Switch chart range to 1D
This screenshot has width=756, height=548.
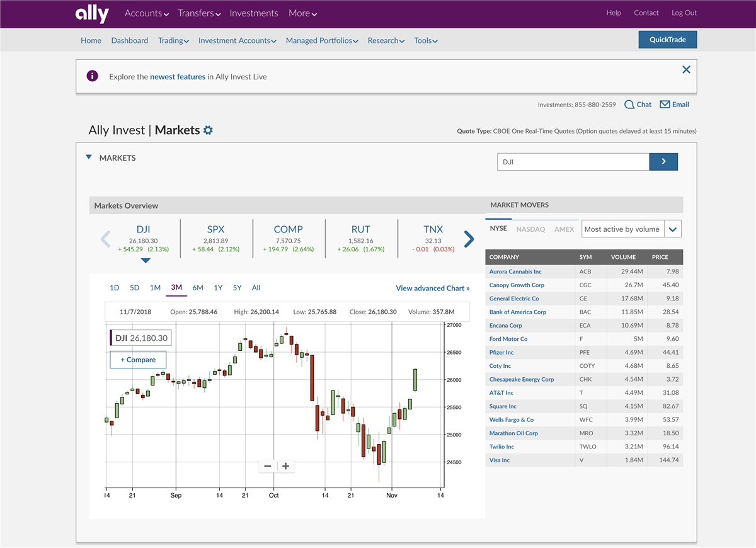(115, 288)
